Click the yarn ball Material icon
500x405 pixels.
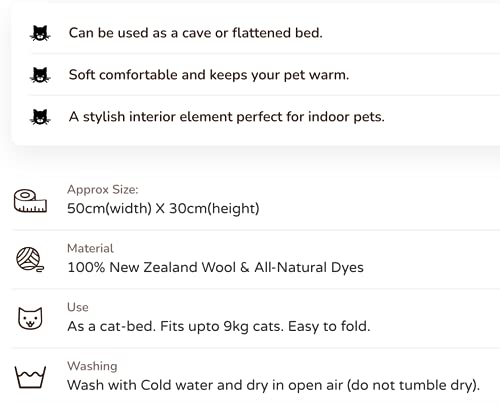click(30, 259)
